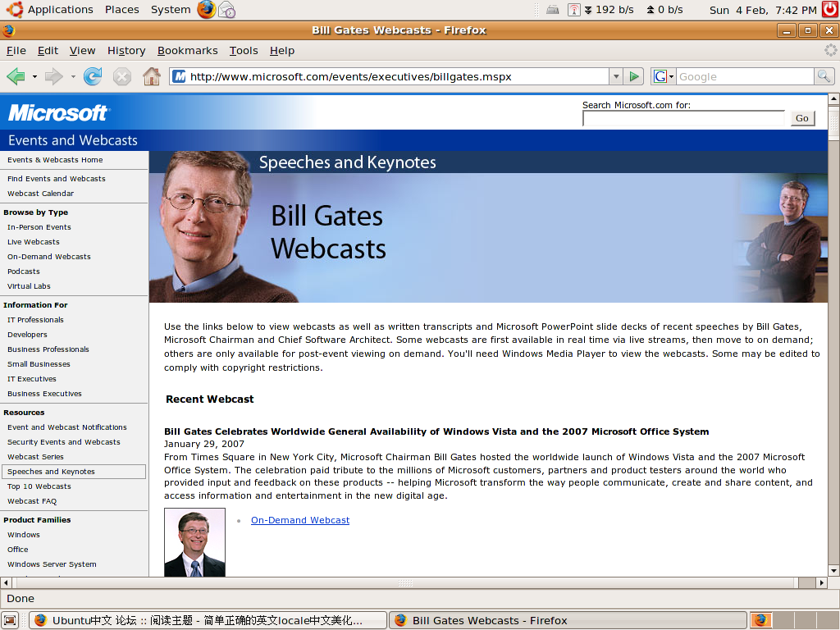840x630 pixels.
Task: Click the horizontal scrollbar left arrow
Action: [6, 582]
